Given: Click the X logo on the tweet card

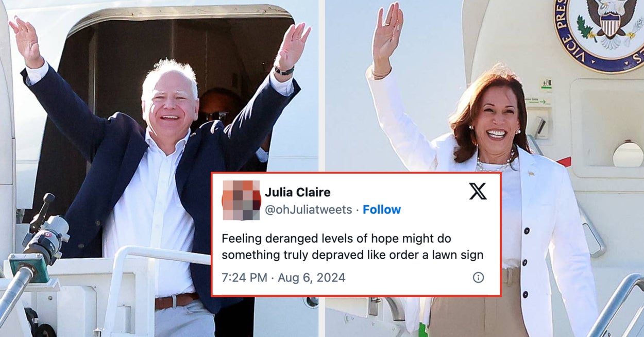Looking at the screenshot, I should click(x=478, y=191).
